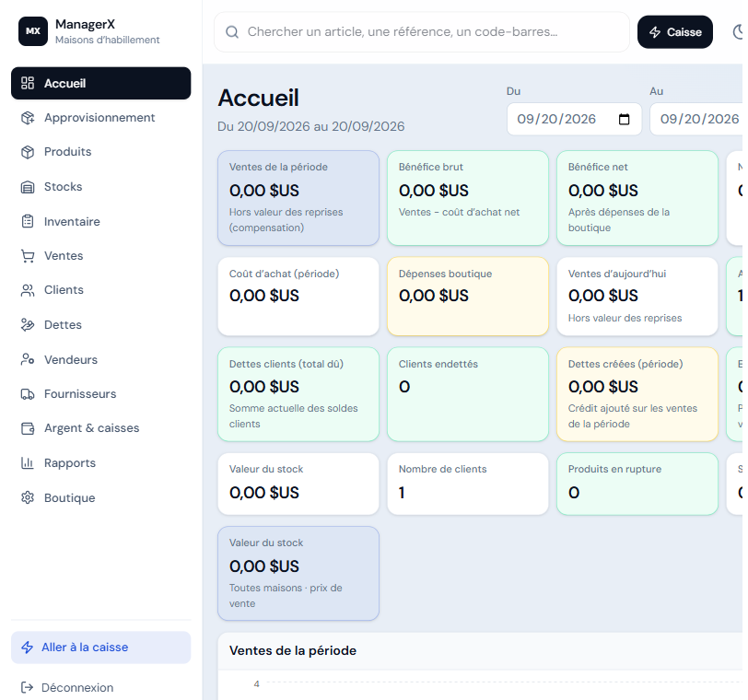Go to Approvisionnement section
Screen dimensions: 748x700
101,118
